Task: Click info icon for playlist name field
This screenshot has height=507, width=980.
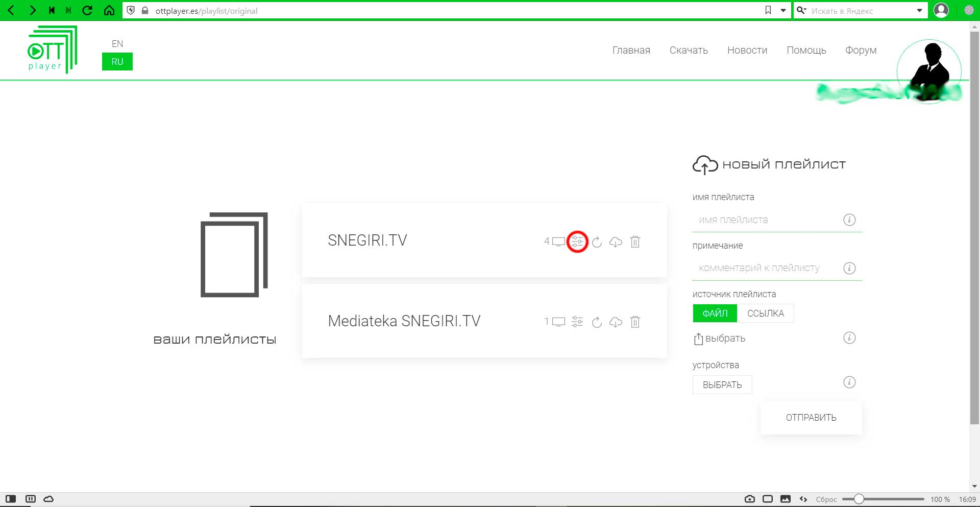Action: (849, 220)
